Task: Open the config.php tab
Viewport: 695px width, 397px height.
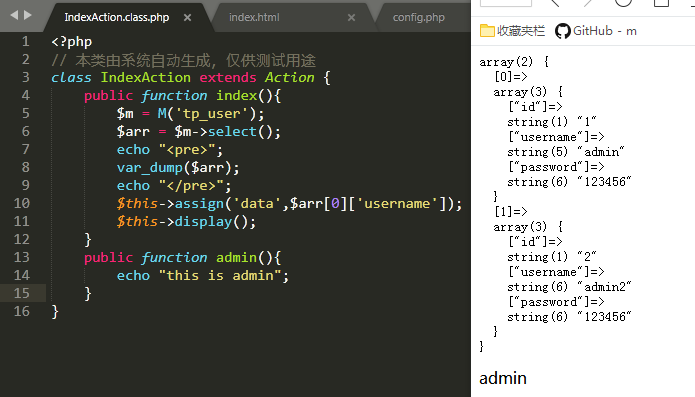Action: click(418, 17)
